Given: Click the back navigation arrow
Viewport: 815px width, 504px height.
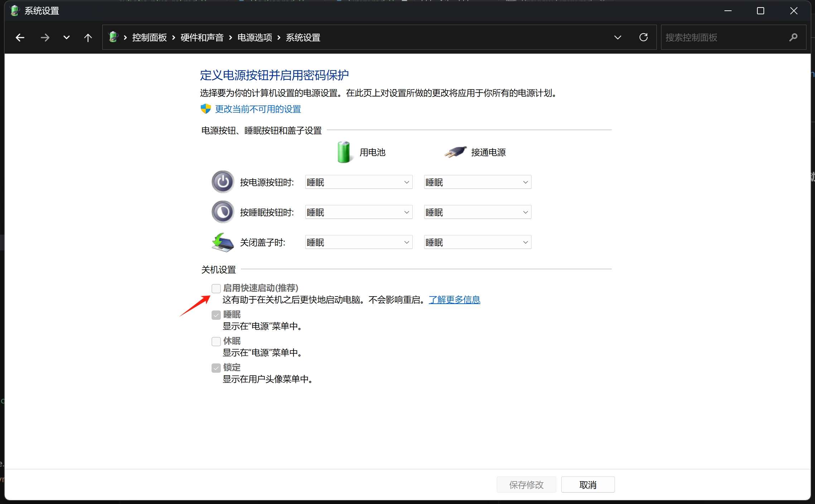Looking at the screenshot, I should [20, 38].
